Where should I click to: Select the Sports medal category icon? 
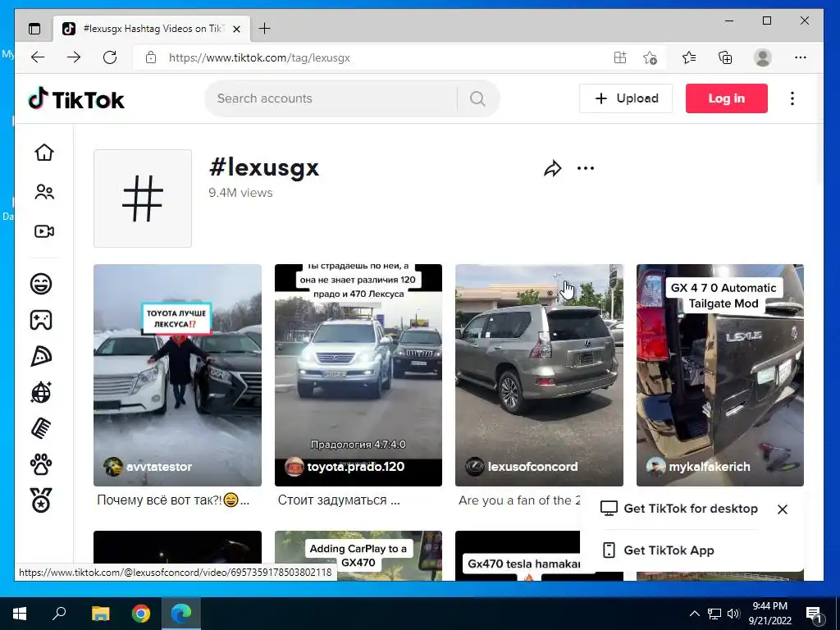coord(41,500)
